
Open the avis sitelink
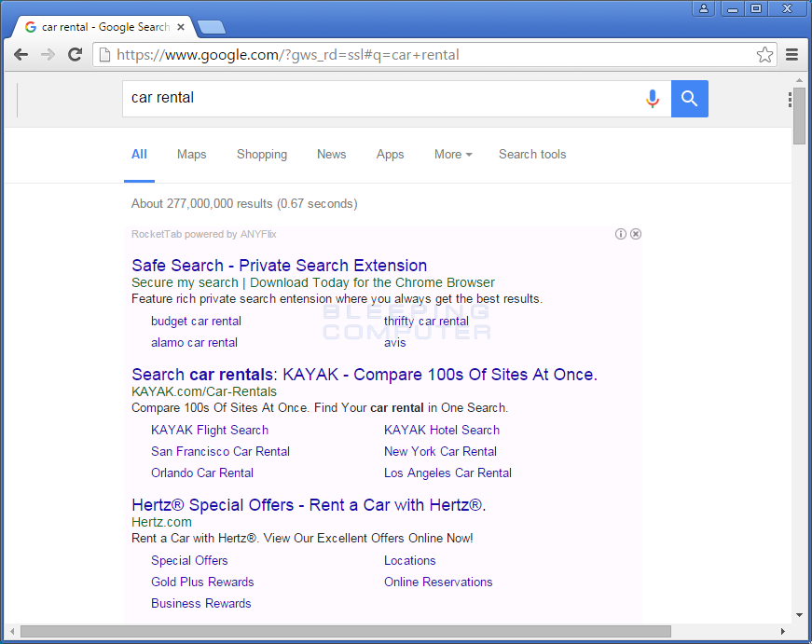[395, 343]
